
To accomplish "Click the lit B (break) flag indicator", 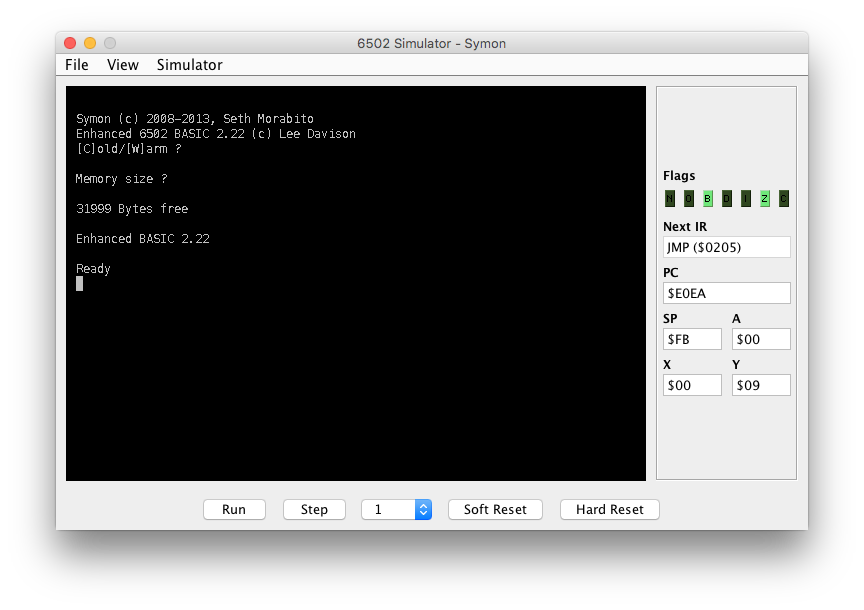I will coord(708,198).
